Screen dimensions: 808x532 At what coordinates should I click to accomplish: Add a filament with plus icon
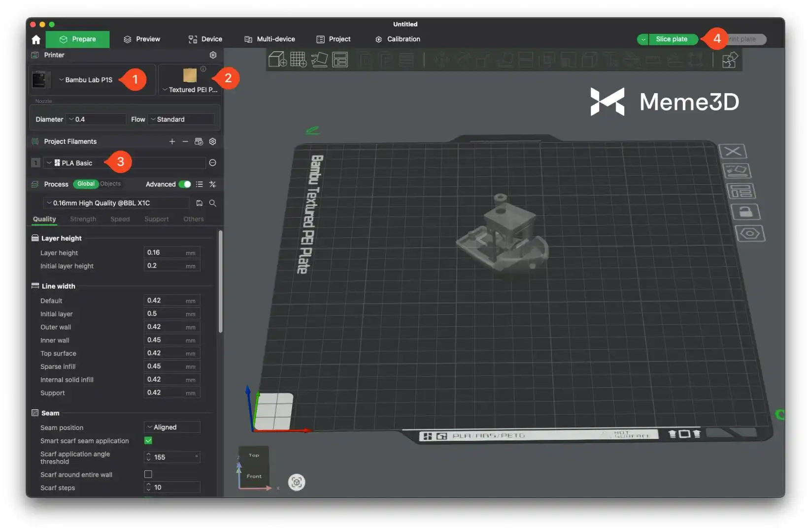coord(172,142)
